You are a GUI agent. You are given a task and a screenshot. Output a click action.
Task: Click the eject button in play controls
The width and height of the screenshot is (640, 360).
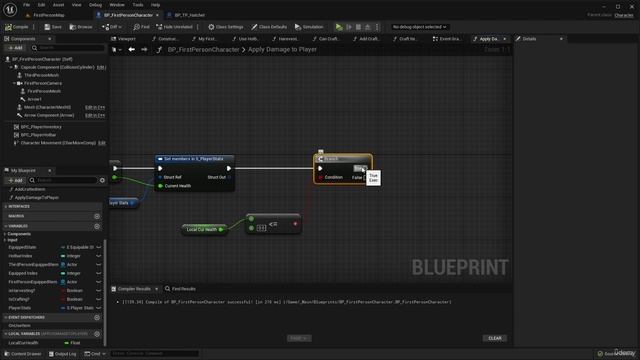click(368, 27)
